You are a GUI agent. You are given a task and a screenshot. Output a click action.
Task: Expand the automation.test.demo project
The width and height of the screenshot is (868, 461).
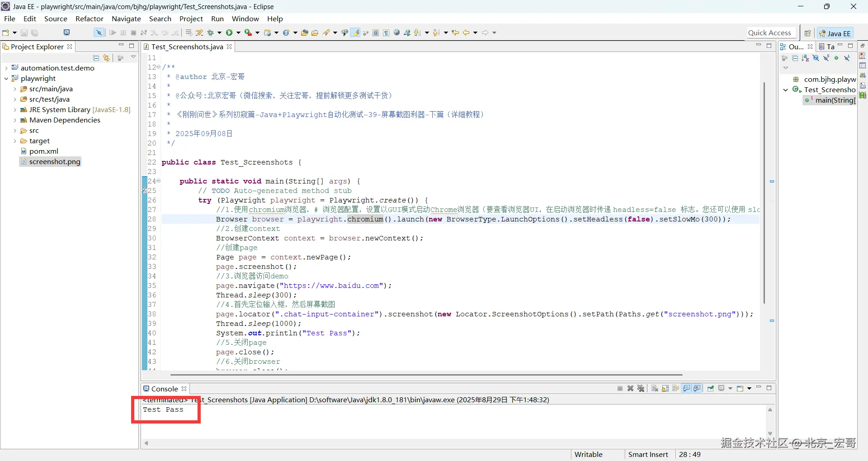(6, 68)
